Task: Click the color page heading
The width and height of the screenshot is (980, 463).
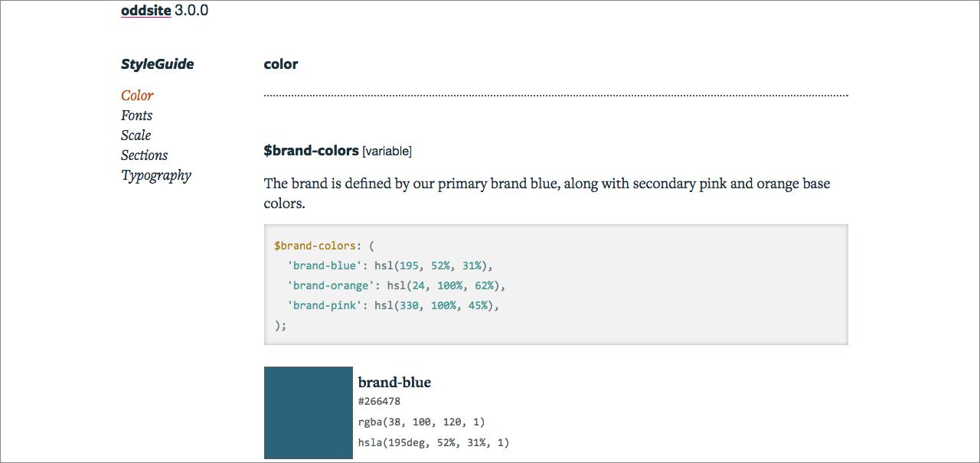Action: pyautogui.click(x=281, y=64)
